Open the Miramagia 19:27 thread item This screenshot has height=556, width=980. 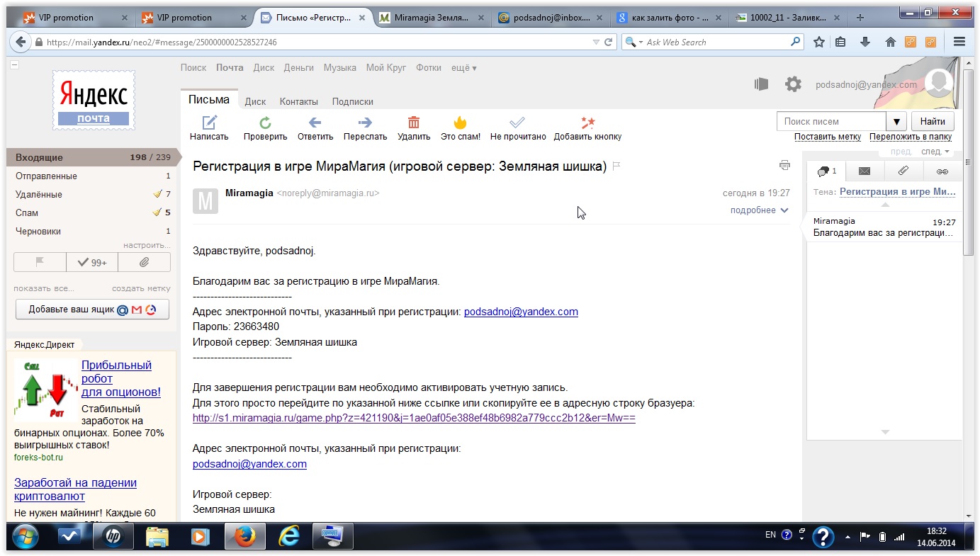pyautogui.click(x=884, y=227)
